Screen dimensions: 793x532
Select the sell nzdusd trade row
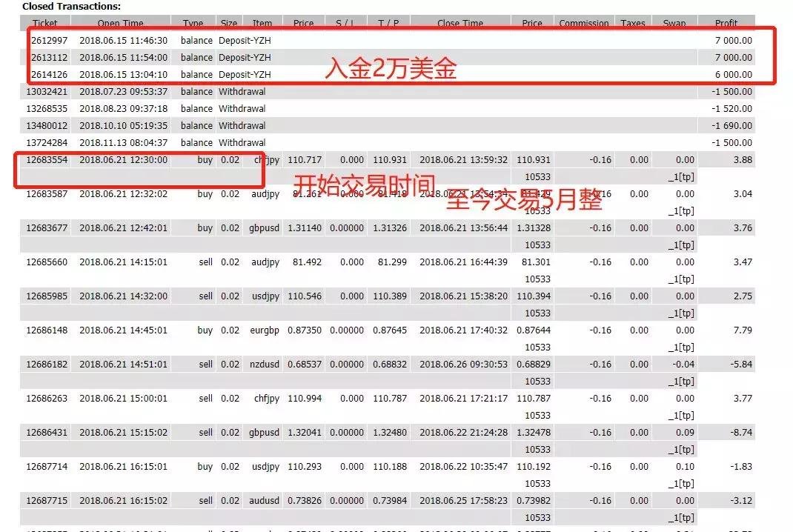point(148,364)
